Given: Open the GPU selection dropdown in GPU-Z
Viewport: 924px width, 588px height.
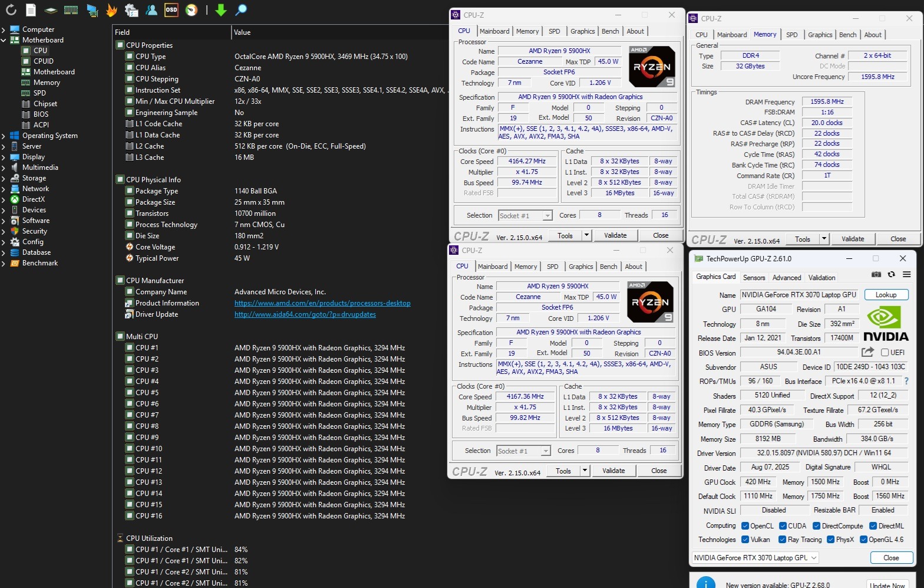Looking at the screenshot, I should [755, 558].
